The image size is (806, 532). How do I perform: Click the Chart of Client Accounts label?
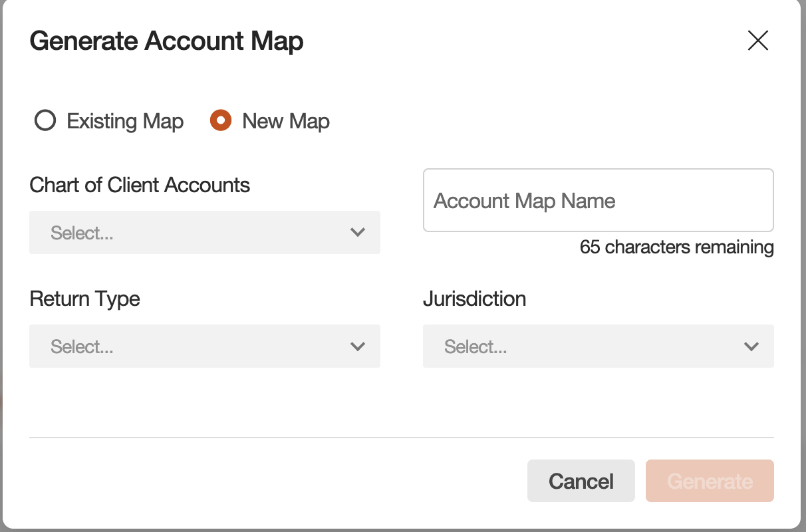pos(140,185)
